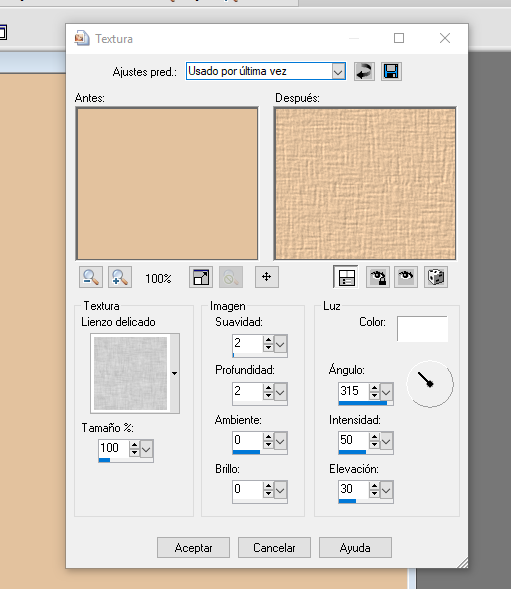This screenshot has height=589, width=511.
Task: Click the proof eye icon
Action: point(406,277)
